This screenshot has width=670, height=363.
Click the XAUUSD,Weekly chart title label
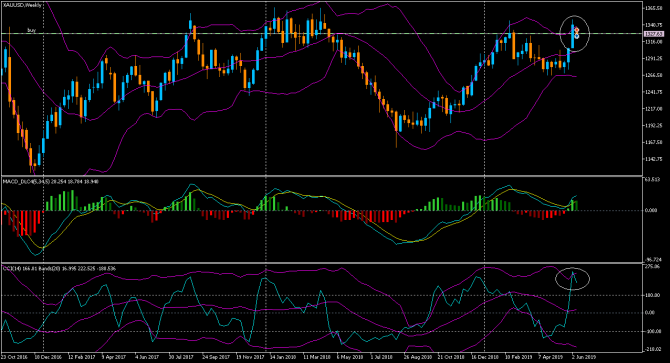[22, 5]
